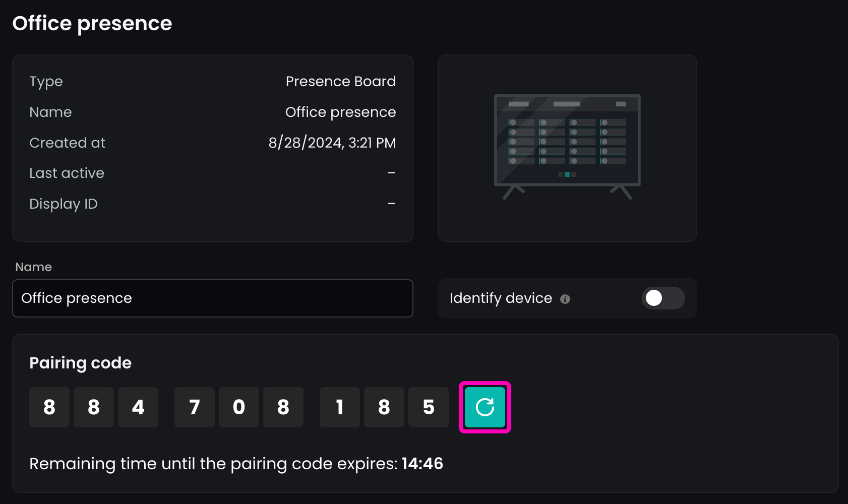Refresh the pairing code

(x=484, y=407)
